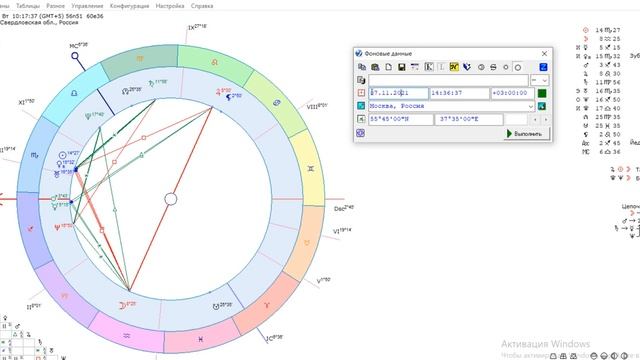Click the teal place icon beside city field
The width and height of the screenshot is (640, 360).
pos(361,106)
